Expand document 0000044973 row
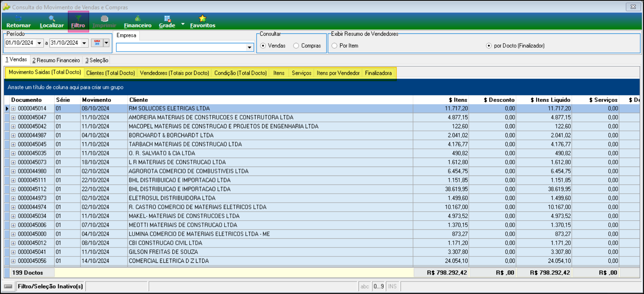This screenshot has width=644, height=294. pos(13,199)
